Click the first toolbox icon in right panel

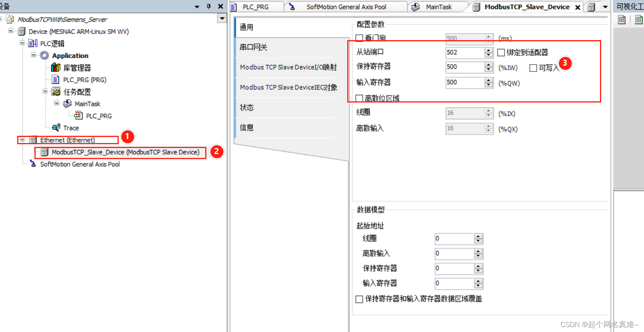(x=622, y=20)
